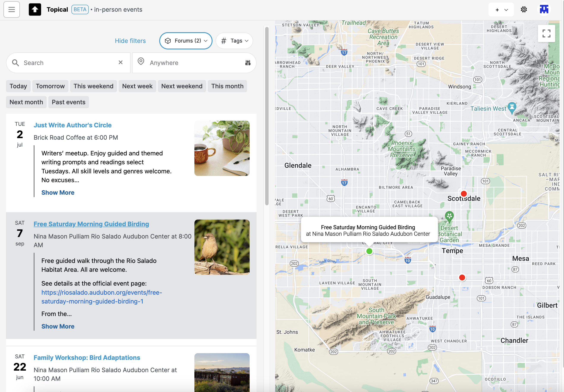The image size is (564, 392).
Task: Click the Tempe map label
Action: click(x=452, y=251)
